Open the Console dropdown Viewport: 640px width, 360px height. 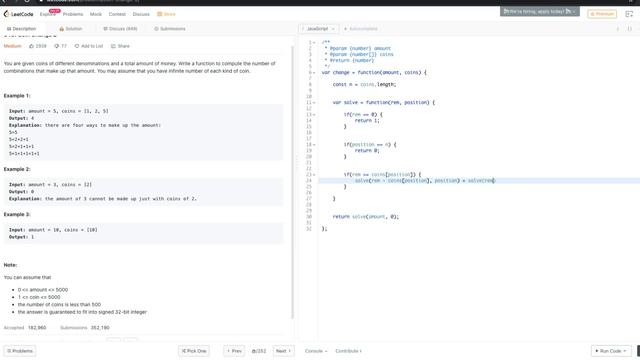point(316,351)
